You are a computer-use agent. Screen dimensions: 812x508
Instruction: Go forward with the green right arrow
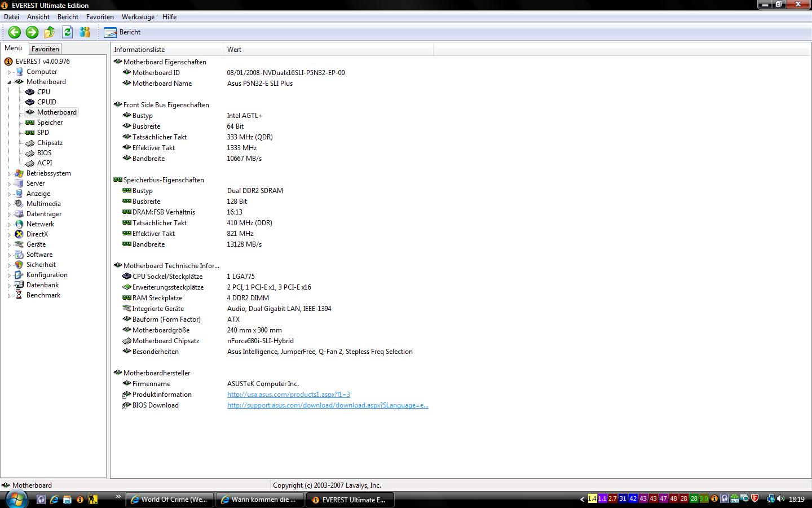click(x=32, y=32)
